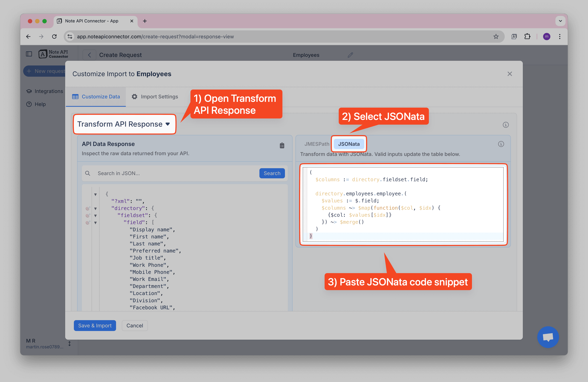The width and height of the screenshot is (588, 382).
Task: Click the "Department" JSON value
Action: (149, 286)
